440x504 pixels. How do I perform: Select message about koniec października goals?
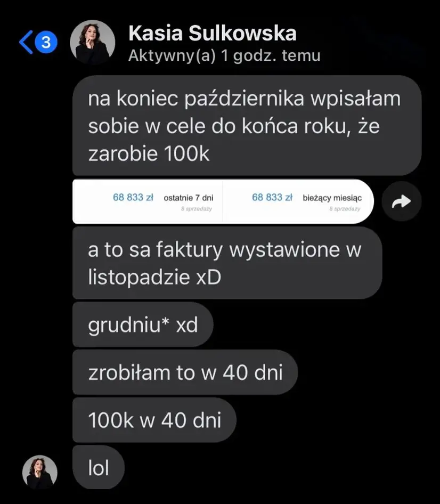point(247,126)
